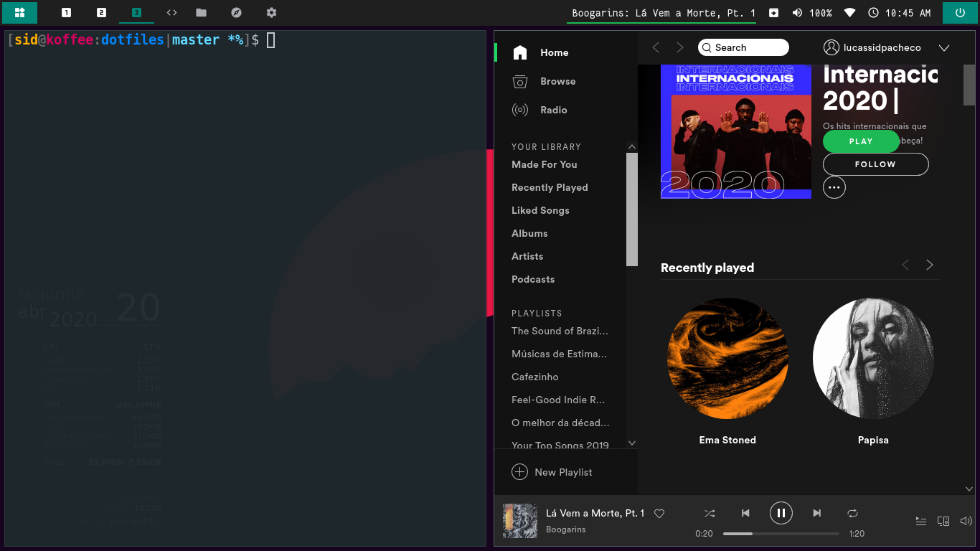Mute with the player volume icon
The width and height of the screenshot is (980, 551).
click(x=966, y=521)
